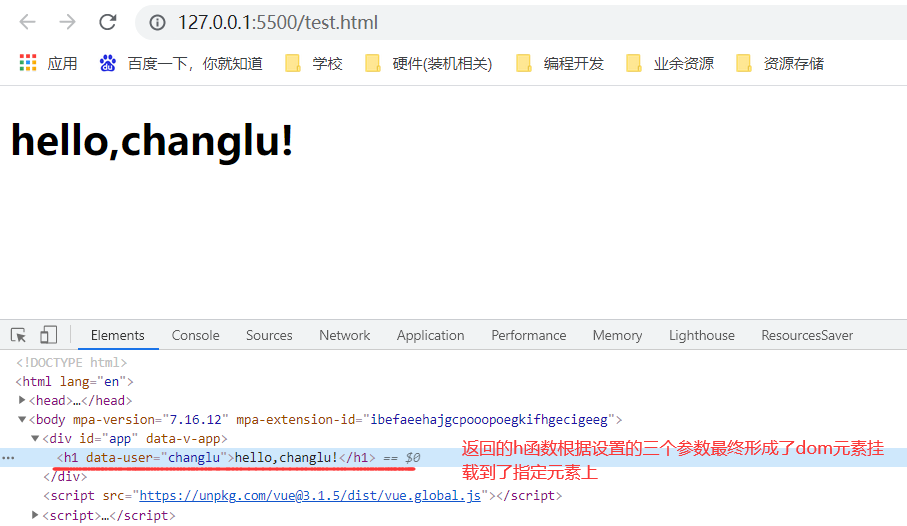The width and height of the screenshot is (907, 526).
Task: Select the h1 data-user="changlu" node
Action: (x=216, y=457)
